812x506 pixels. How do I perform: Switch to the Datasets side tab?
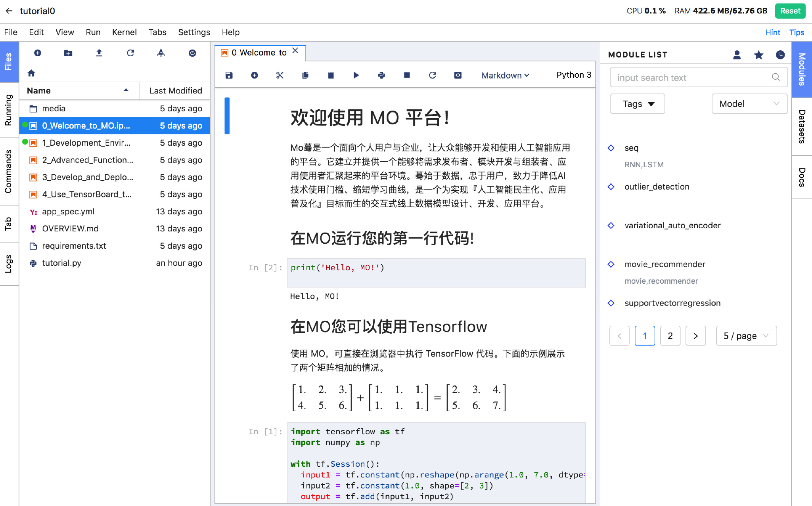[x=802, y=127]
